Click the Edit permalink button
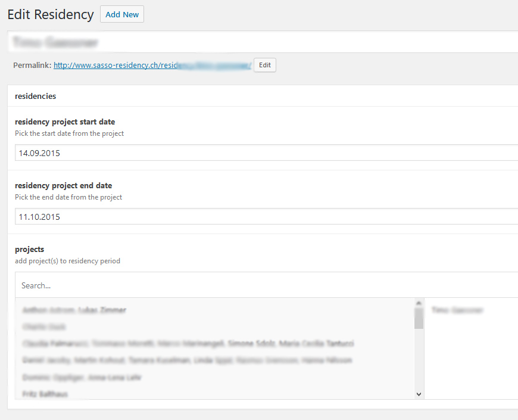 264,65
